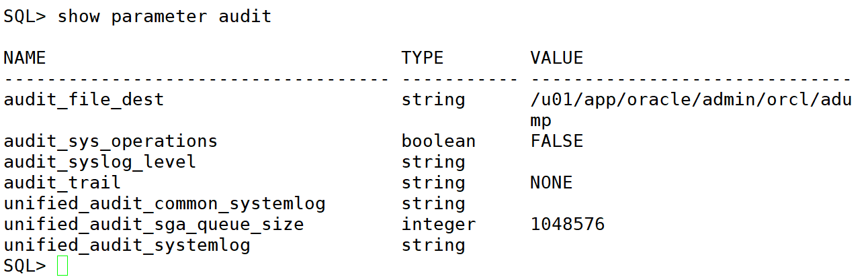Image resolution: width=868 pixels, height=279 pixels.
Task: Click the wrapped 'mp' path continuation text
Action: [541, 121]
